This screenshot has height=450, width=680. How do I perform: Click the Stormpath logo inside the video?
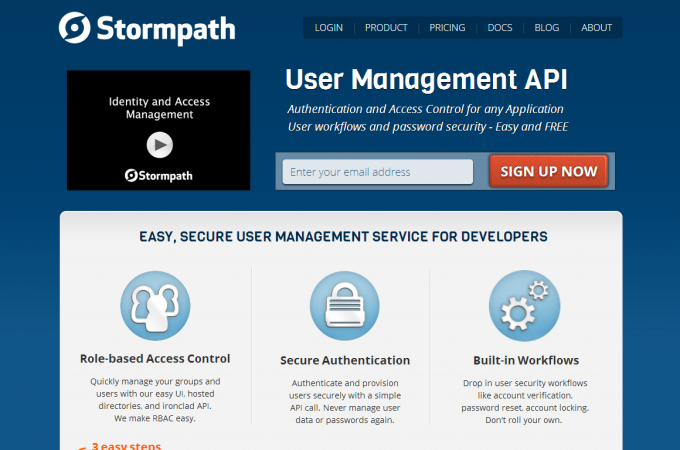(x=159, y=176)
